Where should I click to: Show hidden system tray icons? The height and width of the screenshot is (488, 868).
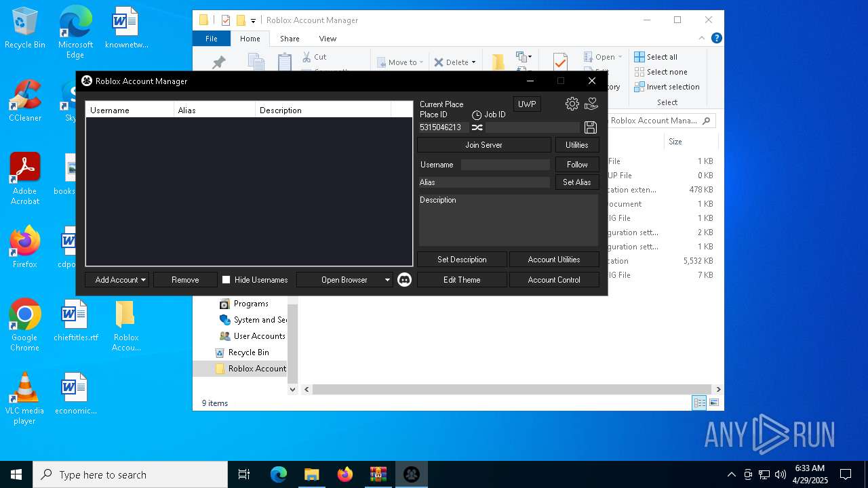731,474
